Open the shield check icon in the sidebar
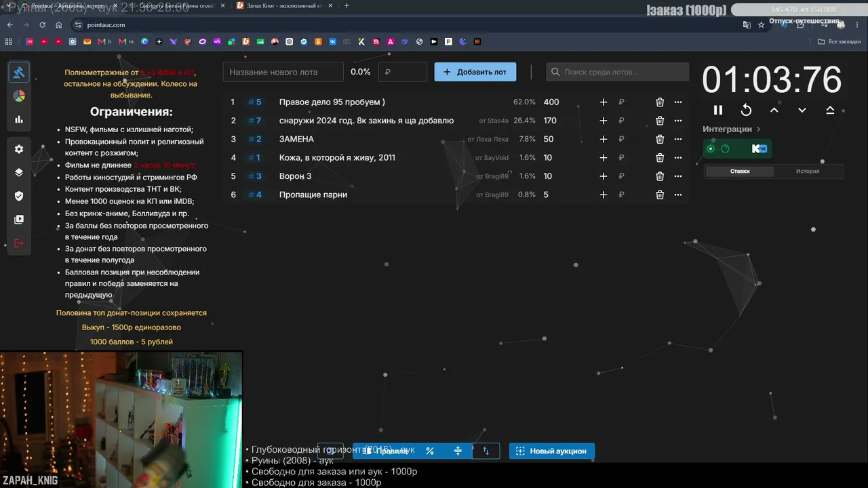 coord(19,196)
